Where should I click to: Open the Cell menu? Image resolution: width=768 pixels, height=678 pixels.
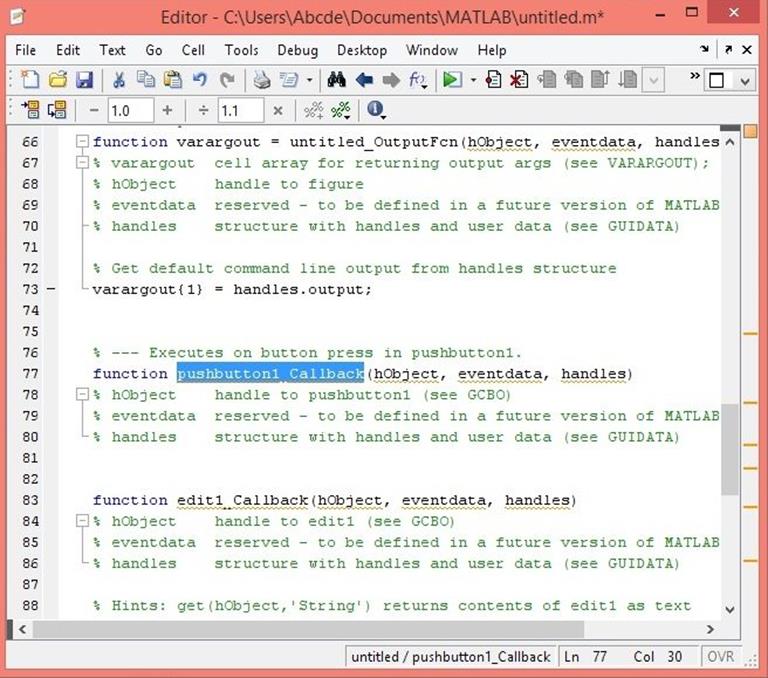(x=193, y=50)
